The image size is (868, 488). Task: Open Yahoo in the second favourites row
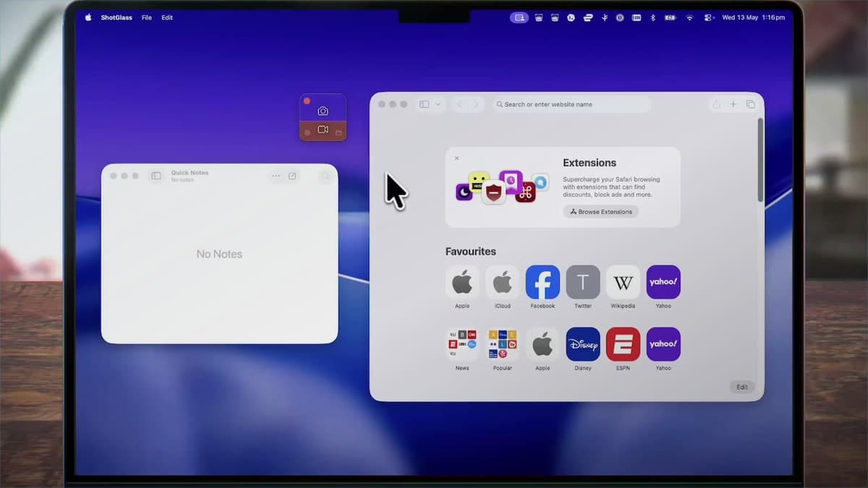pos(663,344)
